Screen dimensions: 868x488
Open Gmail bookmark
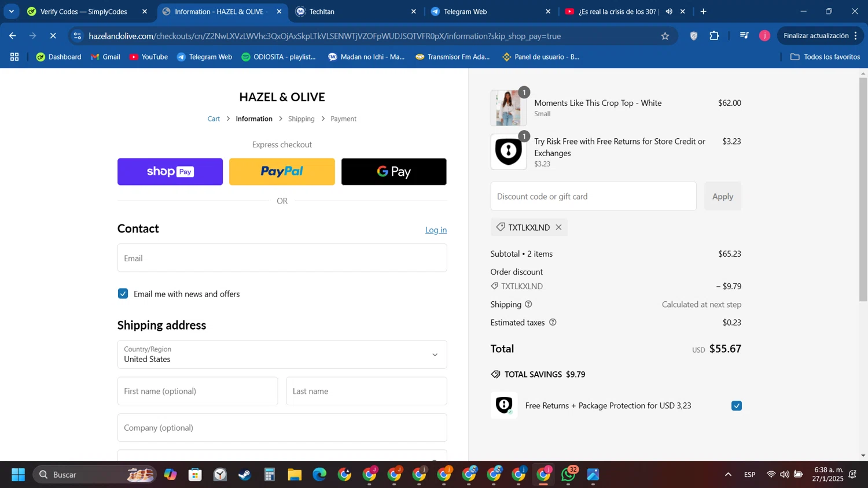tap(105, 57)
